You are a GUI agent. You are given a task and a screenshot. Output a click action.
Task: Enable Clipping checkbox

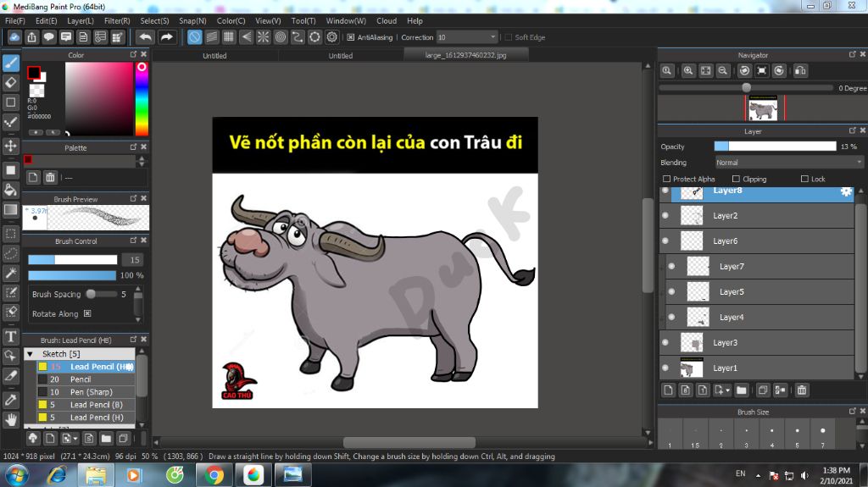[x=736, y=179]
